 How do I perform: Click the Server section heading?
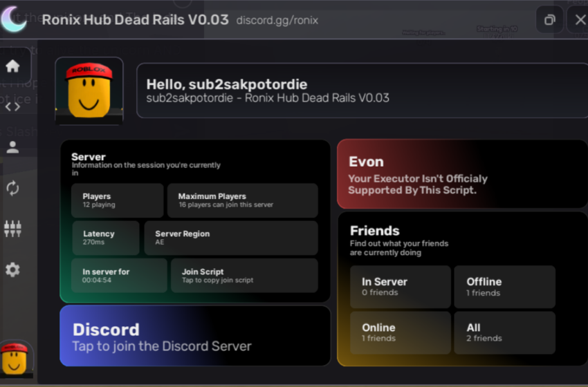(x=89, y=157)
